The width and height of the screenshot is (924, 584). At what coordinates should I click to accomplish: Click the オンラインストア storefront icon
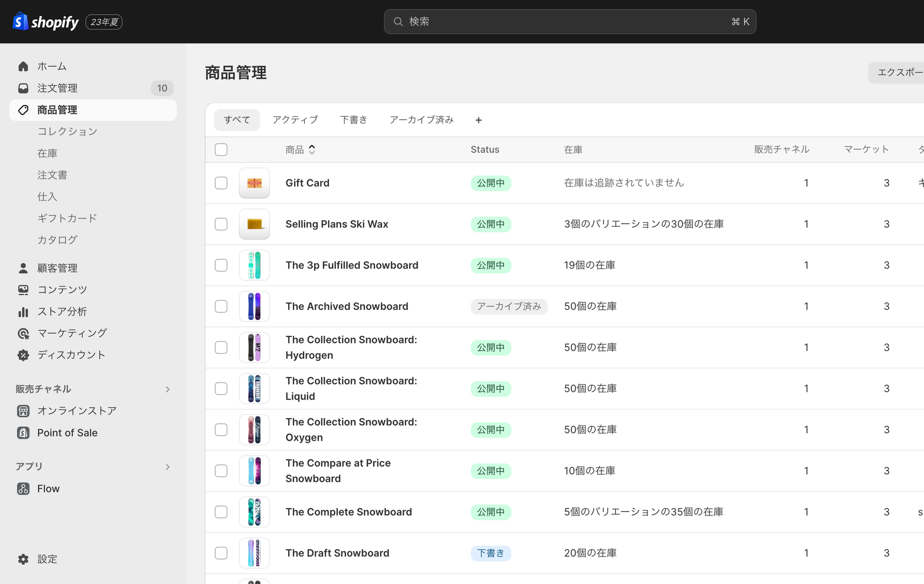23,411
